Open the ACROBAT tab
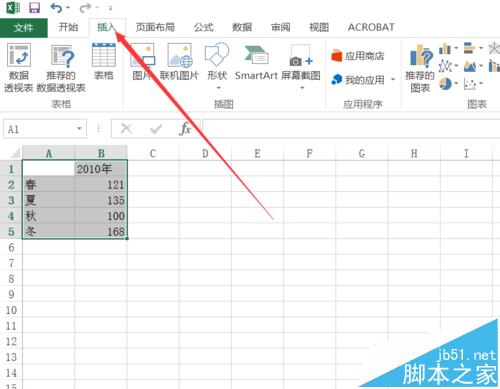This screenshot has width=500, height=389. tap(371, 27)
